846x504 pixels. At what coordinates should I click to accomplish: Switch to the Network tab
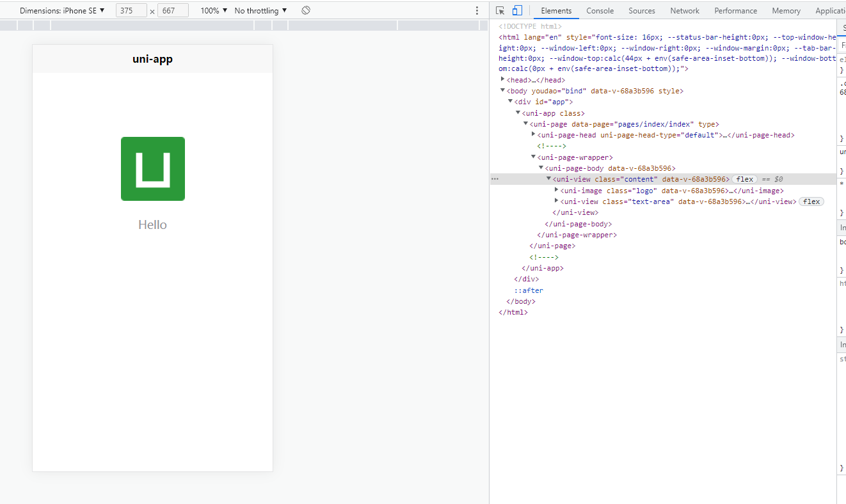(685, 11)
